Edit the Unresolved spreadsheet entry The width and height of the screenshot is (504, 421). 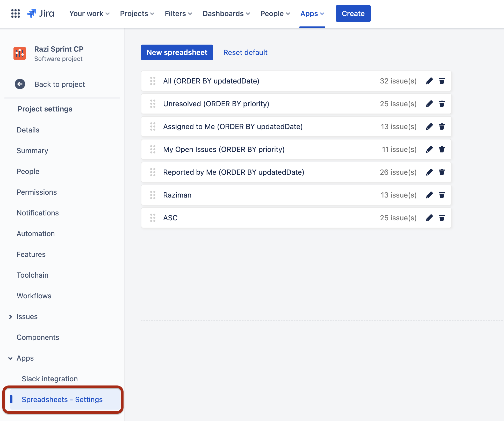click(x=429, y=104)
